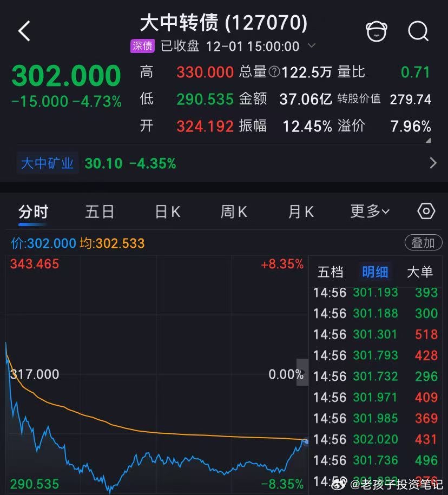Click the title 大中转债 (127070)
This screenshot has width=448, height=495.
click(x=223, y=23)
